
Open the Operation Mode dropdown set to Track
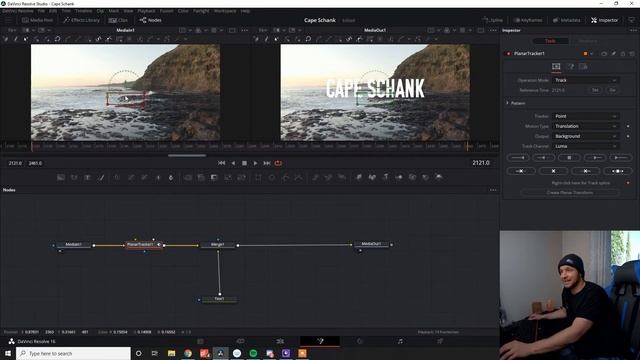585,80
